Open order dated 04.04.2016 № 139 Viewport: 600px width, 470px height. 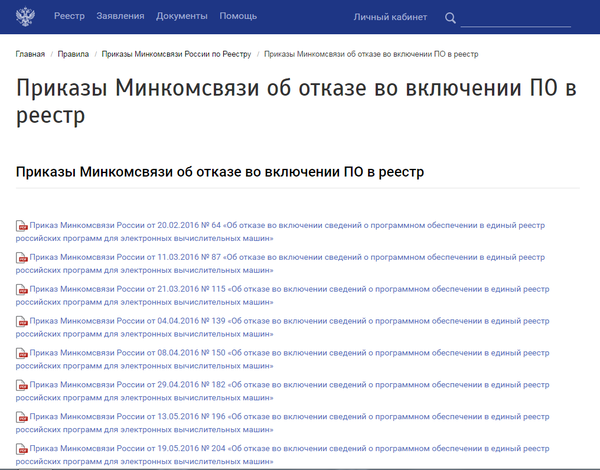(282, 327)
